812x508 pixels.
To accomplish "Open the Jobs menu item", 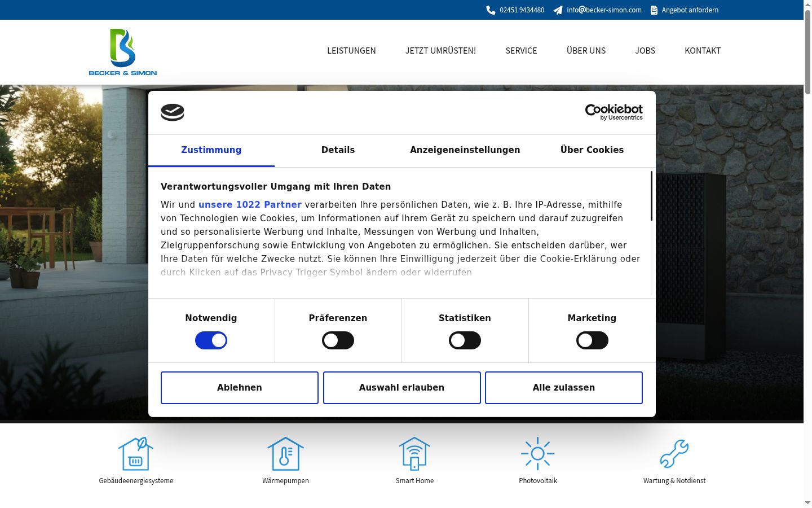I will pyautogui.click(x=645, y=51).
